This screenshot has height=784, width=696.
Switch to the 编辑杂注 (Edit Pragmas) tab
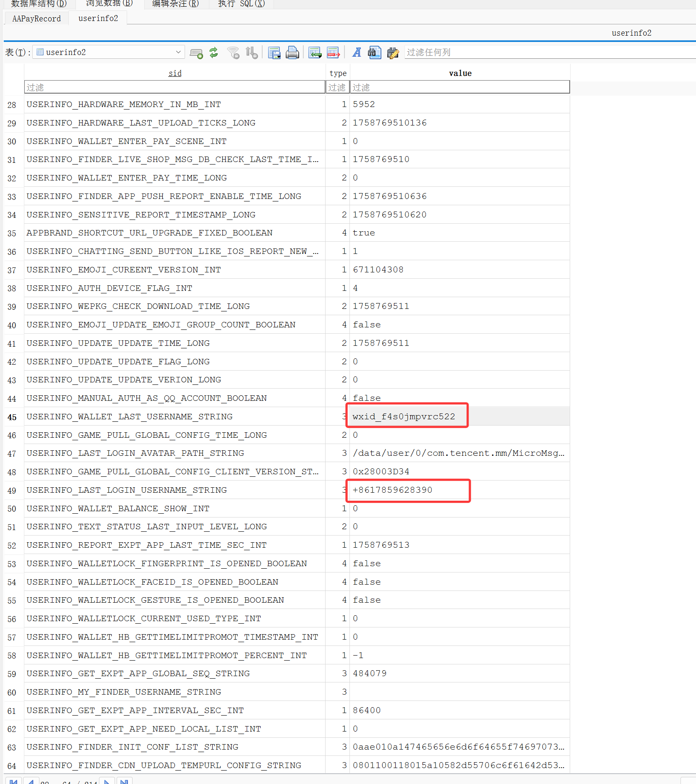pos(175,4)
